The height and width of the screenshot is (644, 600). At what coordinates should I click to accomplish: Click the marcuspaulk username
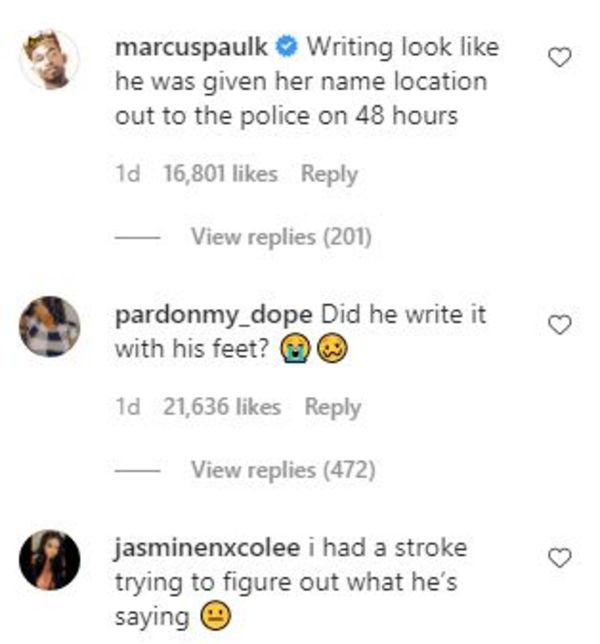click(x=191, y=47)
